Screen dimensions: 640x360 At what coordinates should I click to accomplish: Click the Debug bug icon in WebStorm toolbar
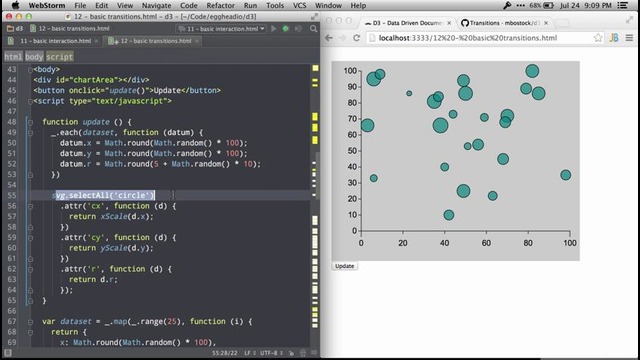[286, 29]
